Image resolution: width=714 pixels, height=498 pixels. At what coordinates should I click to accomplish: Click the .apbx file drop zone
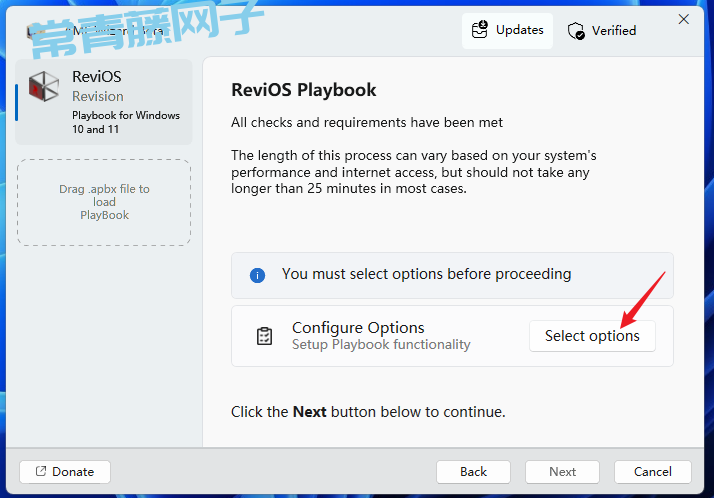point(104,202)
